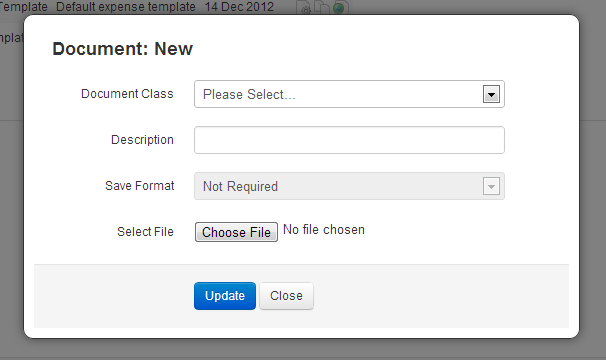Click the '14 Dec 2012' date
606x360 pixels.
pos(239,7)
